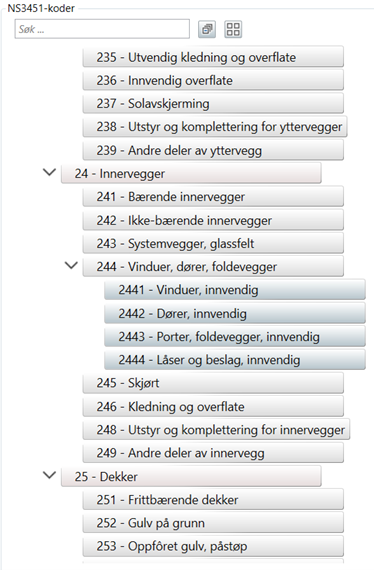Select 248 - Utstyr og komplettering for innervegger
The image size is (374, 570).
point(216,430)
